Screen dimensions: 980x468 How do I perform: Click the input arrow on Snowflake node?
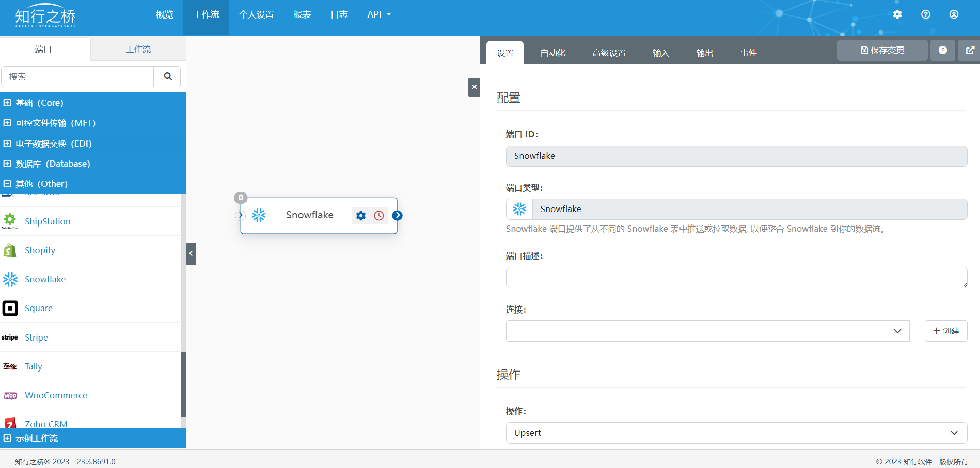coord(240,215)
